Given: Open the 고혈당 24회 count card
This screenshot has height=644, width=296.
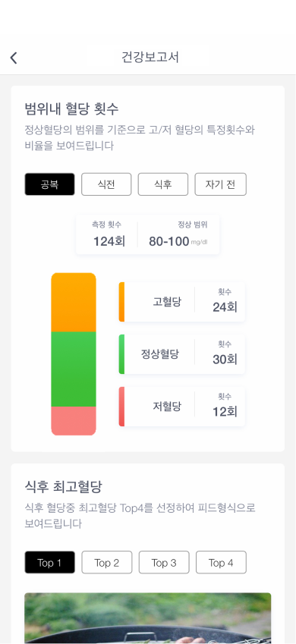Looking at the screenshot, I should [x=181, y=302].
